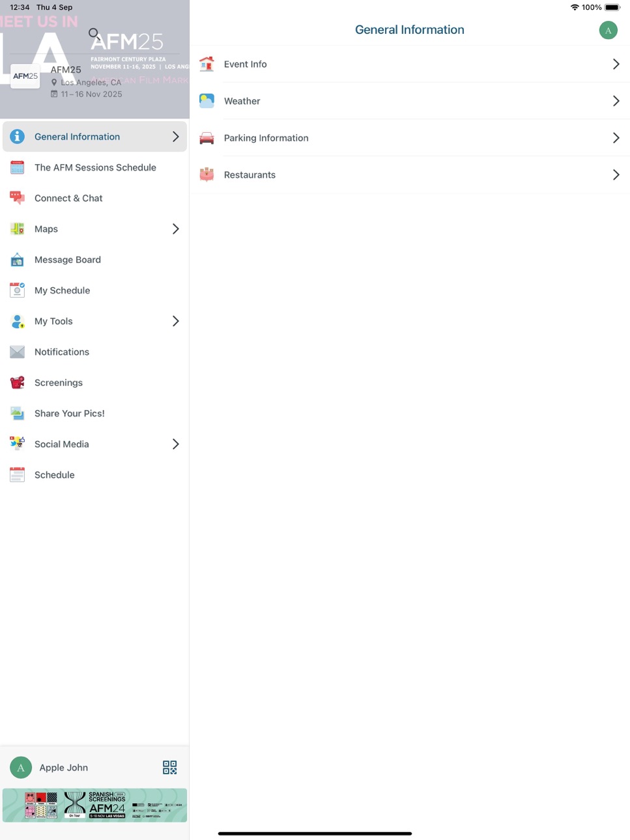Click the Notifications envelope icon
630x840 pixels.
pos(18,352)
